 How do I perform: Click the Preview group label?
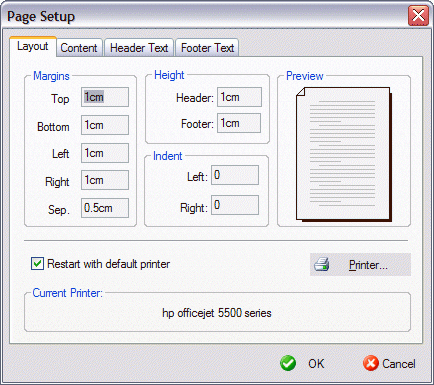pos(305,76)
